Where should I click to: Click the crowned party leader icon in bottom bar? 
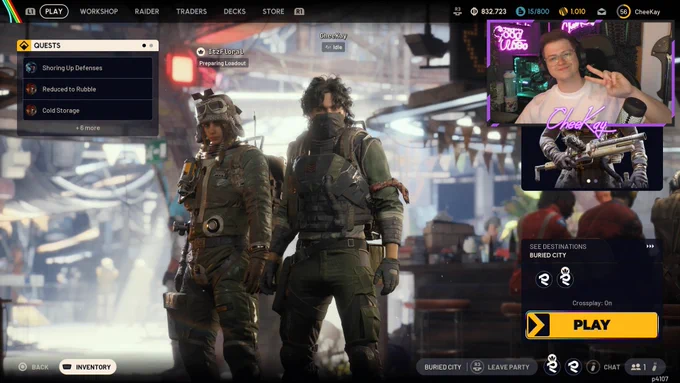(x=552, y=364)
